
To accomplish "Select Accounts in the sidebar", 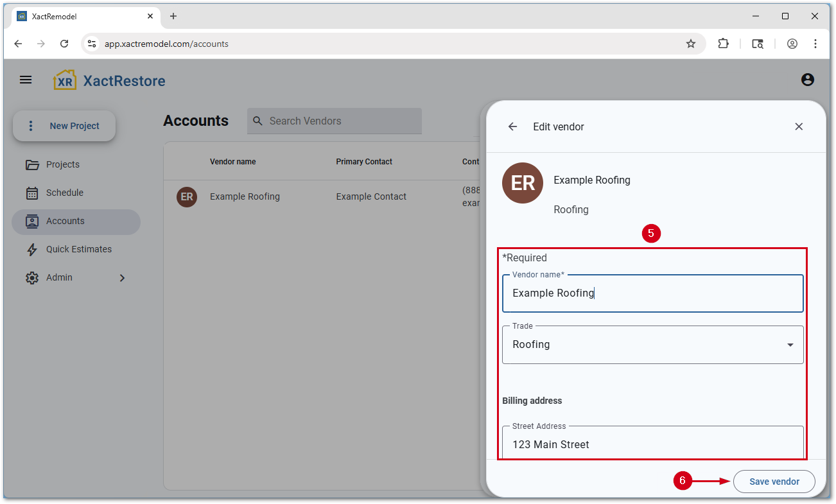I will tap(76, 222).
